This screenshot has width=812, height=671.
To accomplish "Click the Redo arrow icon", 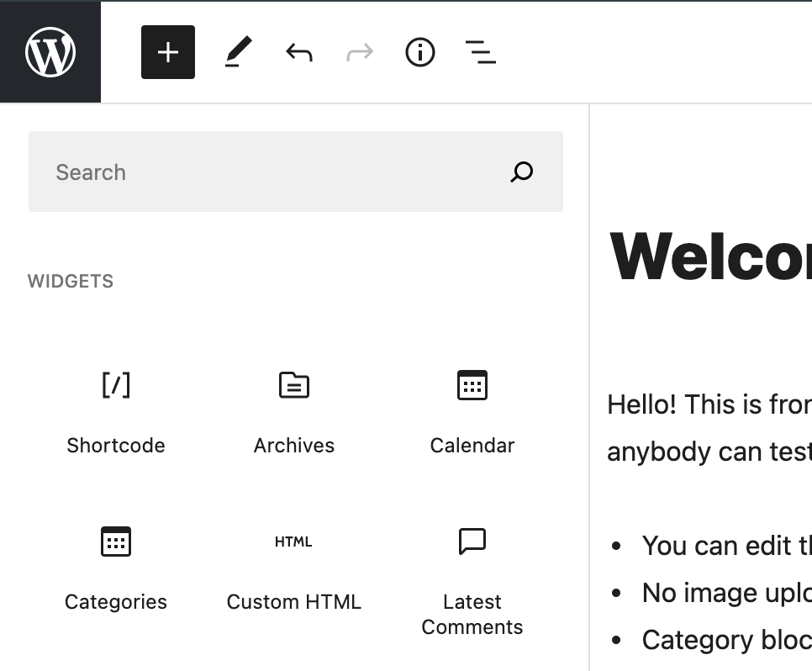I will click(x=360, y=52).
